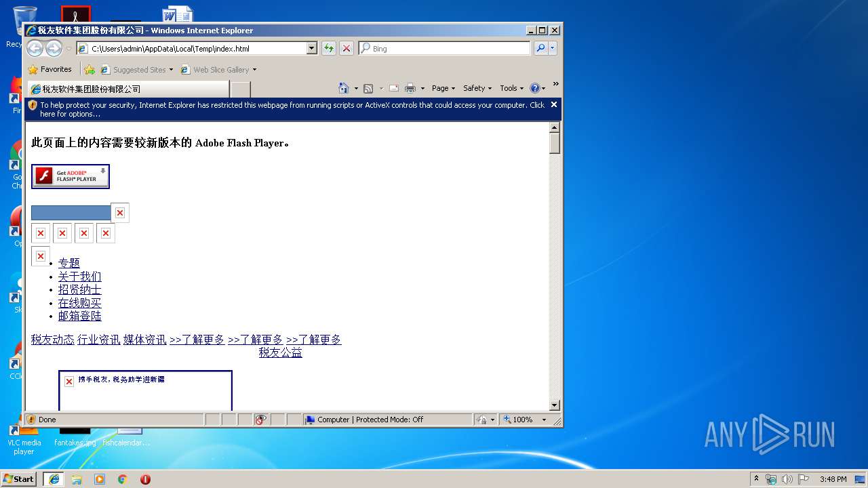Stop loading with the red X icon
Viewport: 868px width, 488px height.
coord(347,48)
